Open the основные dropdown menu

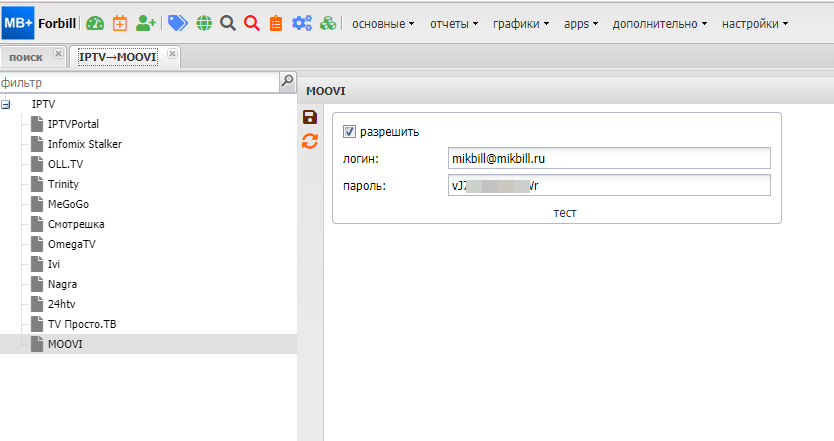point(383,23)
